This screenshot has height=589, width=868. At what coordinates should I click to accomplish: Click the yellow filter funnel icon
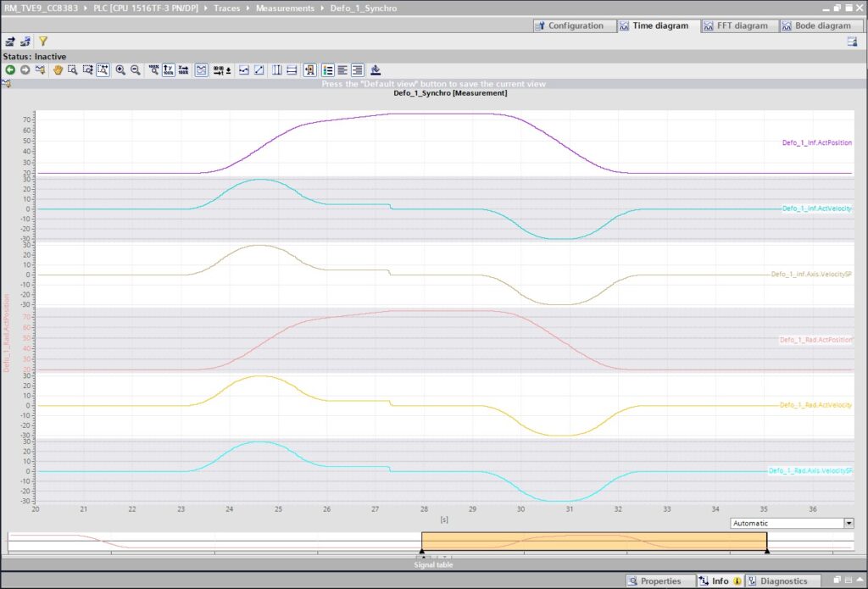(x=43, y=41)
